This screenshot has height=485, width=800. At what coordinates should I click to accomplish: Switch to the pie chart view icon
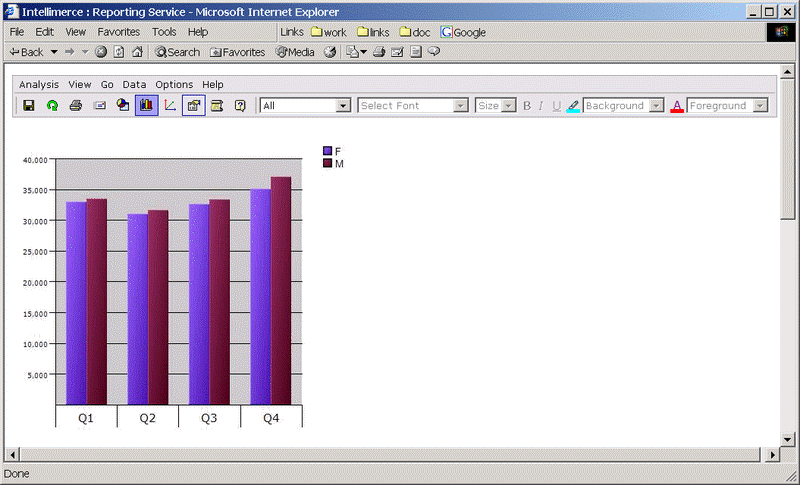123,105
